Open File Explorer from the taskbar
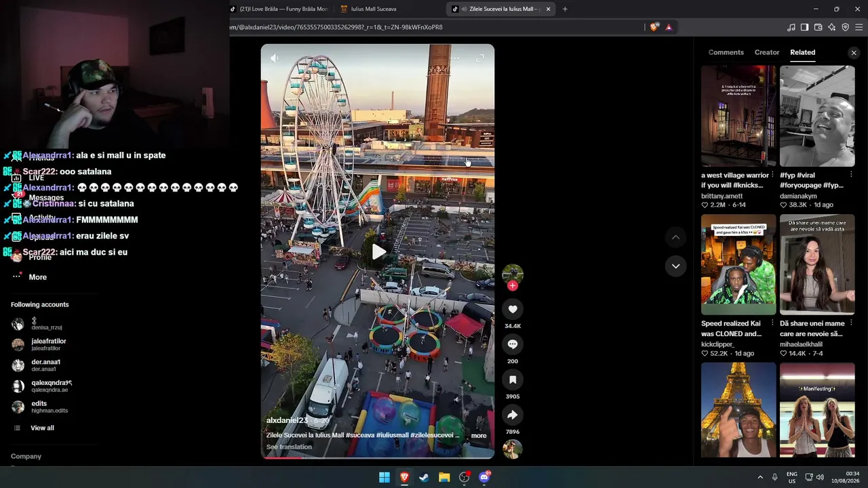The width and height of the screenshot is (868, 488). click(x=444, y=477)
